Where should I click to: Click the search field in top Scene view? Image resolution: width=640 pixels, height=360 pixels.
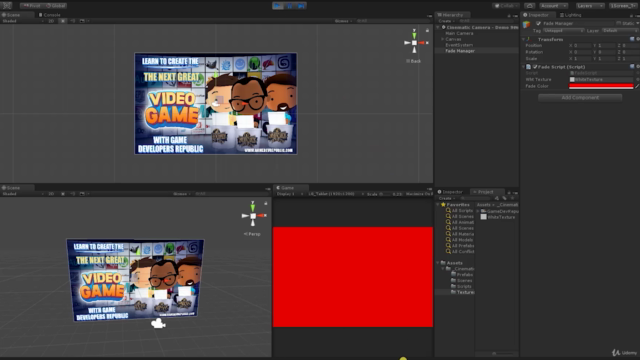[x=392, y=21]
